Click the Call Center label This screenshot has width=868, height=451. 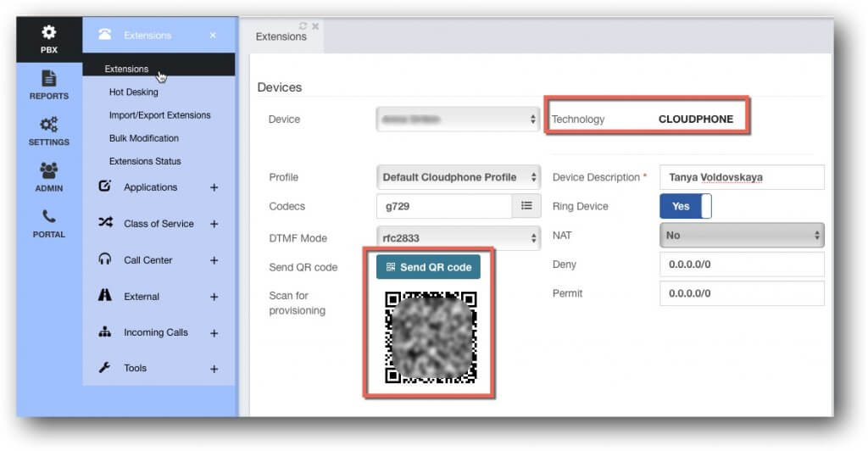pos(147,260)
